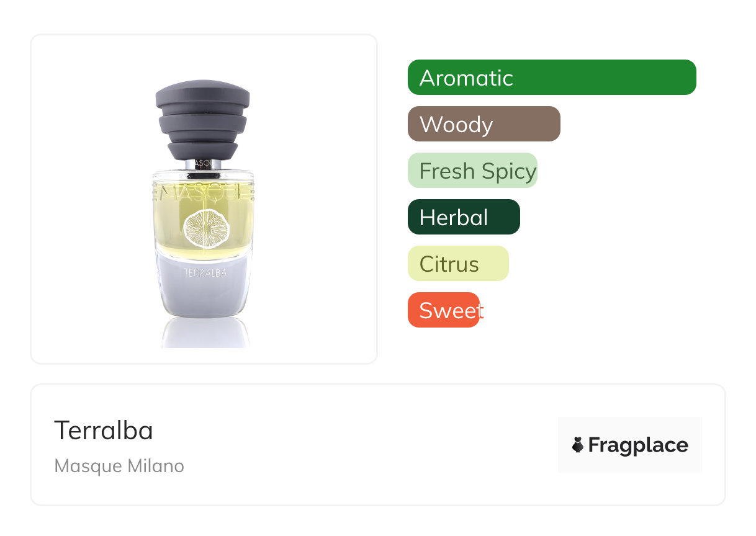
Task: Click the Fragplace logo badge background
Action: click(629, 428)
